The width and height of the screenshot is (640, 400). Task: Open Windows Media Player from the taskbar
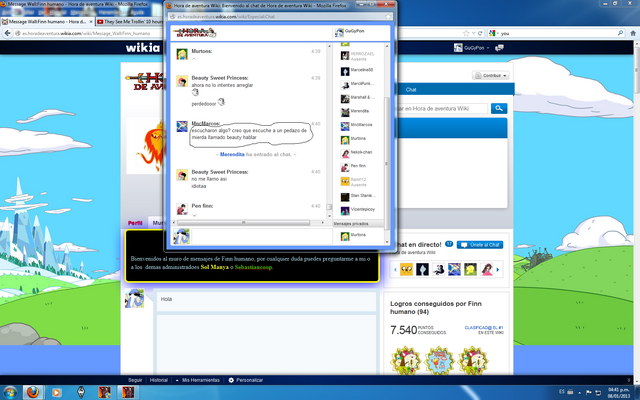tap(56, 393)
